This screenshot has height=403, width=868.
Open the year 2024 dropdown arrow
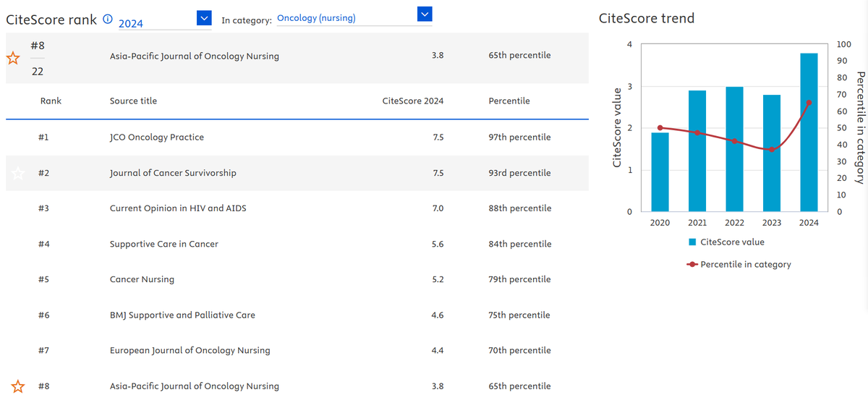pyautogui.click(x=204, y=18)
